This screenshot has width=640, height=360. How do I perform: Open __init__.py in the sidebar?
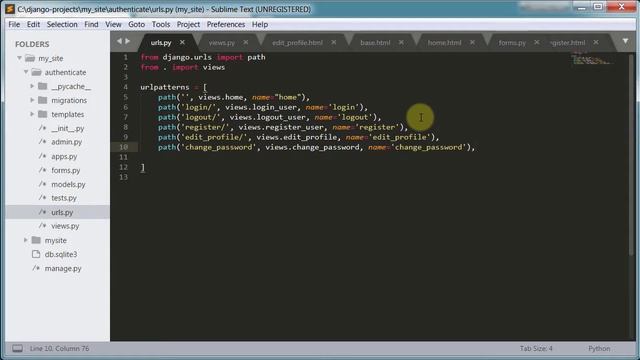point(67,128)
